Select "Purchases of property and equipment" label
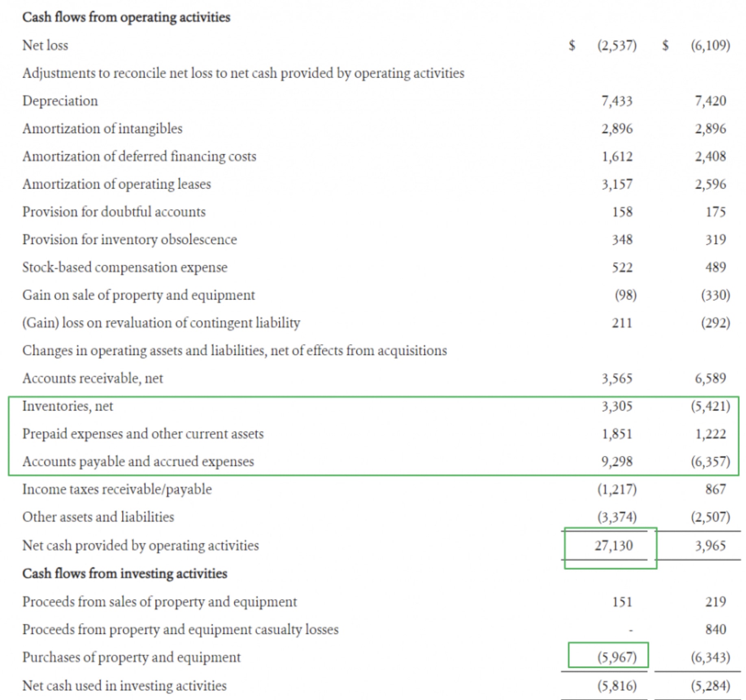 [x=131, y=657]
